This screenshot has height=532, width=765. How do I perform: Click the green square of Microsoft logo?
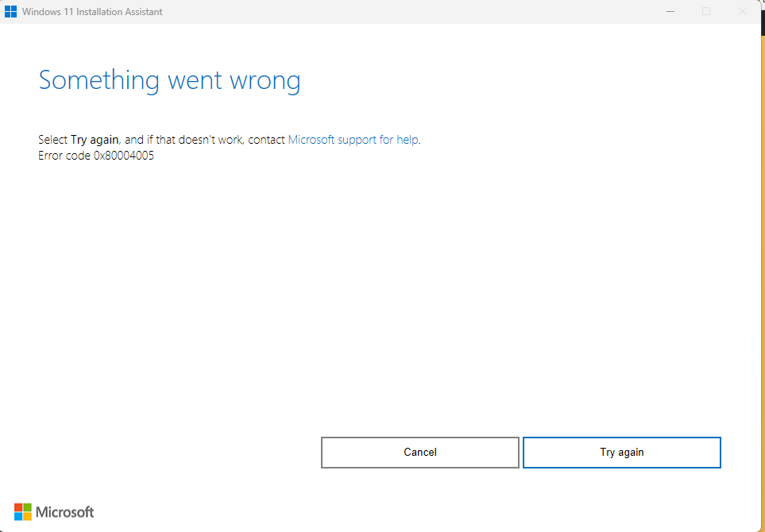point(28,507)
